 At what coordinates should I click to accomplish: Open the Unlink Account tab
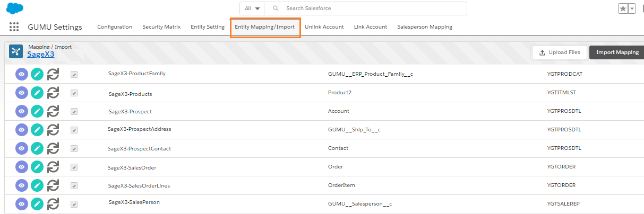324,27
